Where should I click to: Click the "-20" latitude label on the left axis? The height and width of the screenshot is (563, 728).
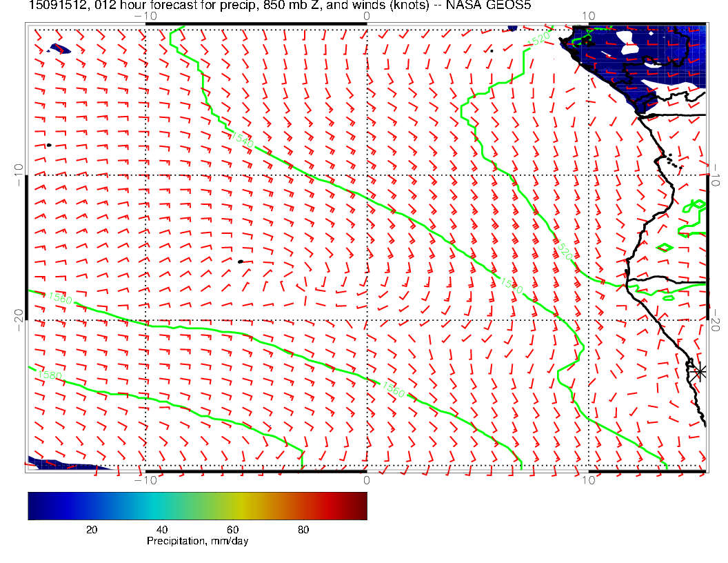(19, 320)
